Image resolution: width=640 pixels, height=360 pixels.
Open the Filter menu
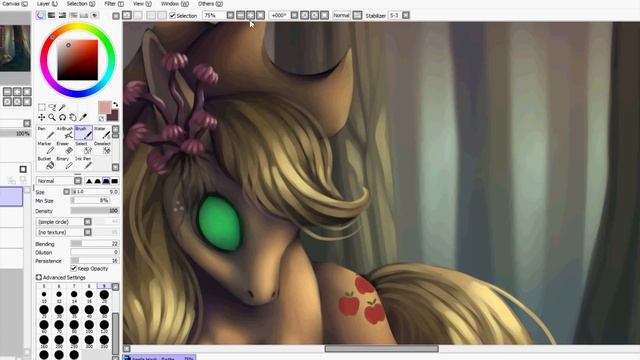click(x=113, y=4)
